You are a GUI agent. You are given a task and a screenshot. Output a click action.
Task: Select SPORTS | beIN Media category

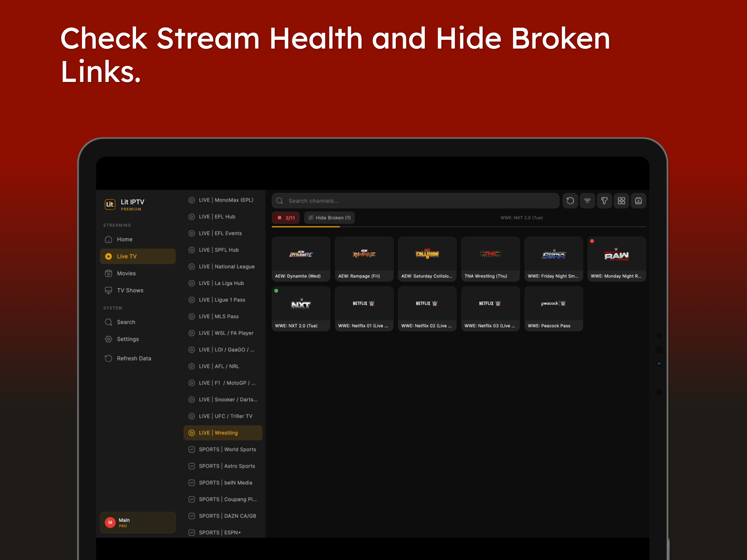(x=223, y=483)
